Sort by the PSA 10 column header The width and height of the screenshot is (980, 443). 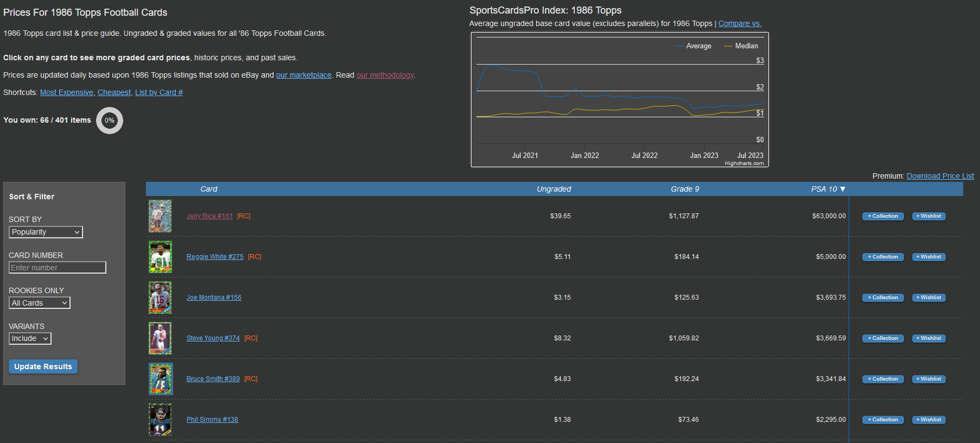828,189
